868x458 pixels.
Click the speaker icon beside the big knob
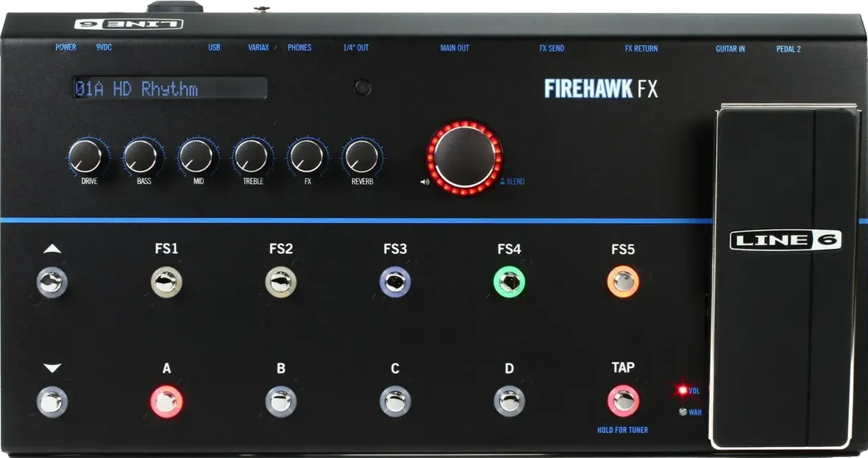click(x=424, y=180)
